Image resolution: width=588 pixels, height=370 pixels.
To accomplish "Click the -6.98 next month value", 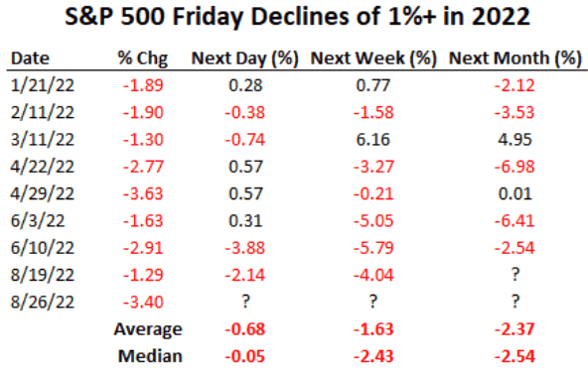I will 514,167.
